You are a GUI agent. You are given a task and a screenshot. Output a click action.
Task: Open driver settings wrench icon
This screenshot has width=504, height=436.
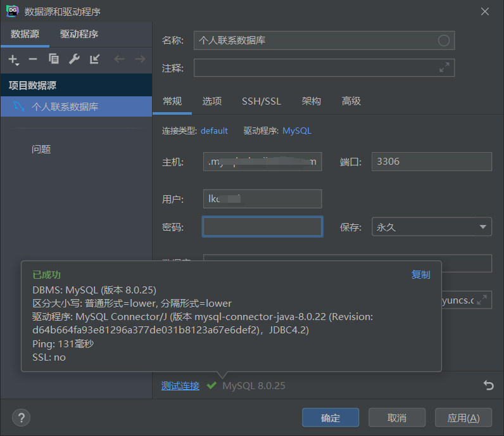[74, 59]
